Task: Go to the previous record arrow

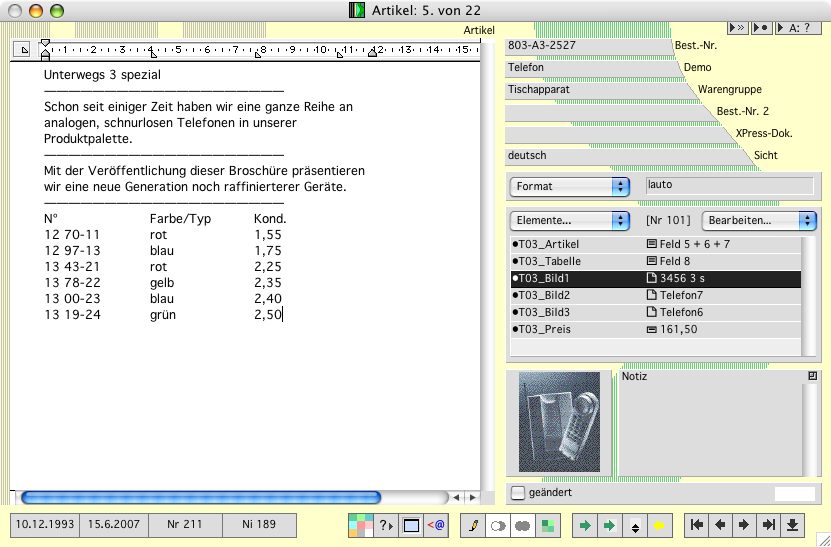Action: 720,524
